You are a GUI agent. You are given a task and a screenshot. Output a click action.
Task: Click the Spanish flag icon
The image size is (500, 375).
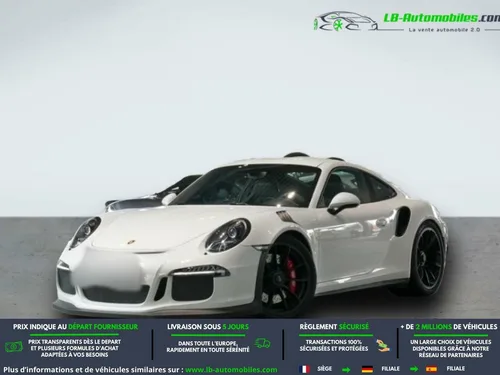[431, 369]
